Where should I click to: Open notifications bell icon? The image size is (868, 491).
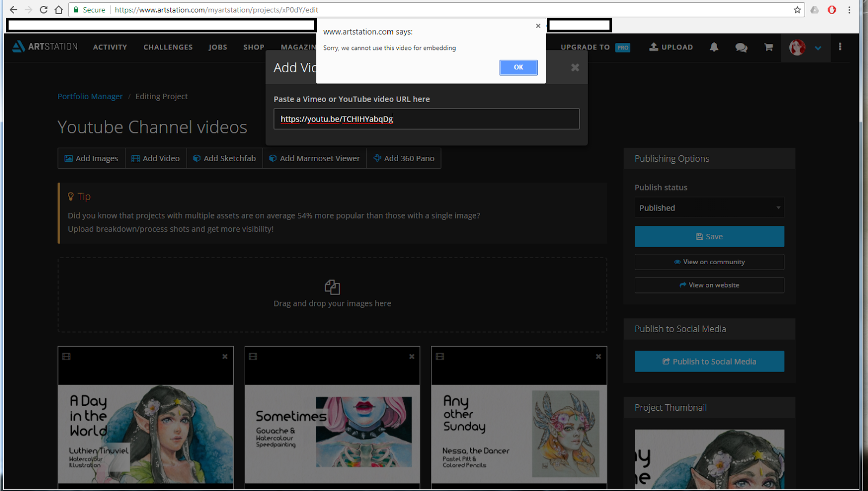(714, 47)
